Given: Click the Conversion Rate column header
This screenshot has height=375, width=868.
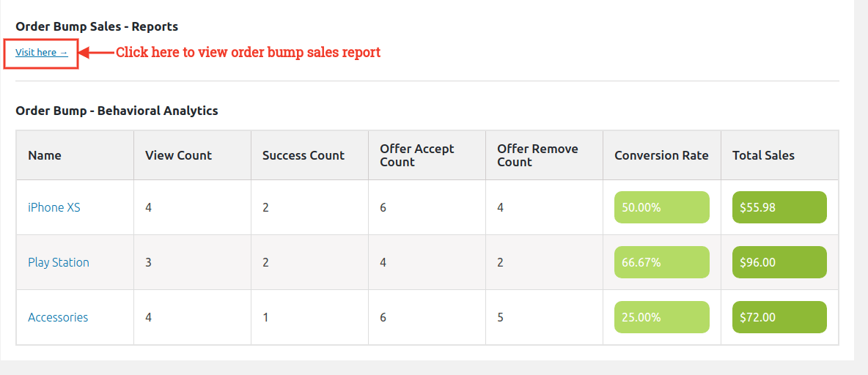Looking at the screenshot, I should 661,155.
